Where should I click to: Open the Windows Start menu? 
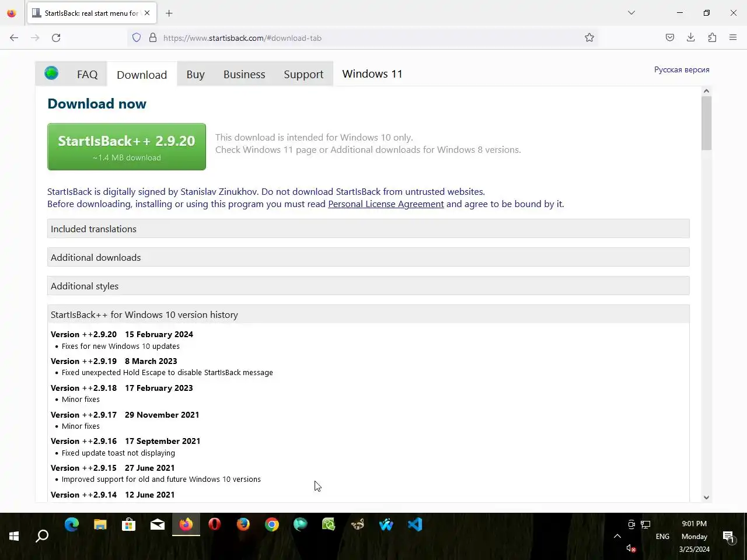click(x=14, y=536)
